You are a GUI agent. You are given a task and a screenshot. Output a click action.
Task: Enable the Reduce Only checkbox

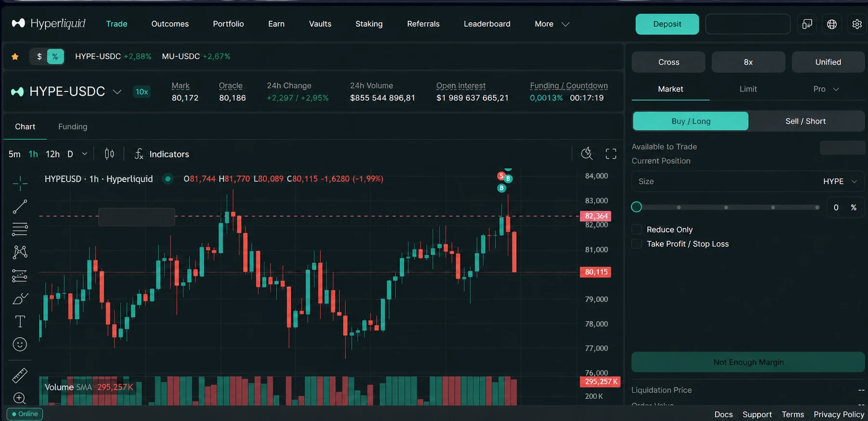(637, 230)
